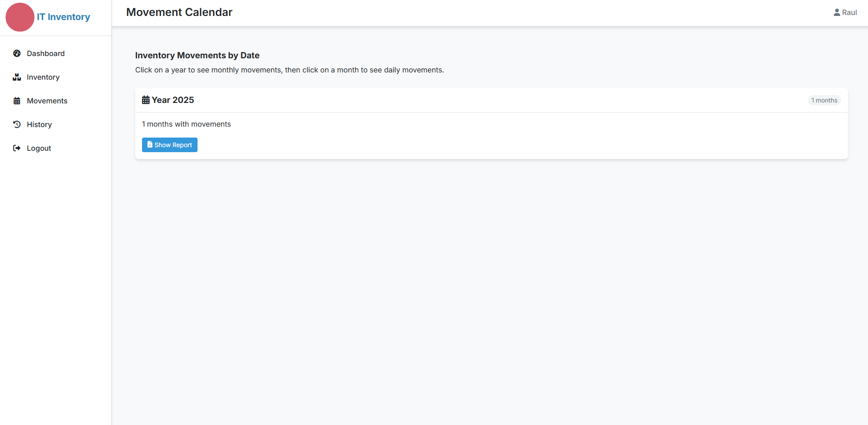This screenshot has height=425, width=868.
Task: Click the Movement Calendar page title
Action: (179, 12)
